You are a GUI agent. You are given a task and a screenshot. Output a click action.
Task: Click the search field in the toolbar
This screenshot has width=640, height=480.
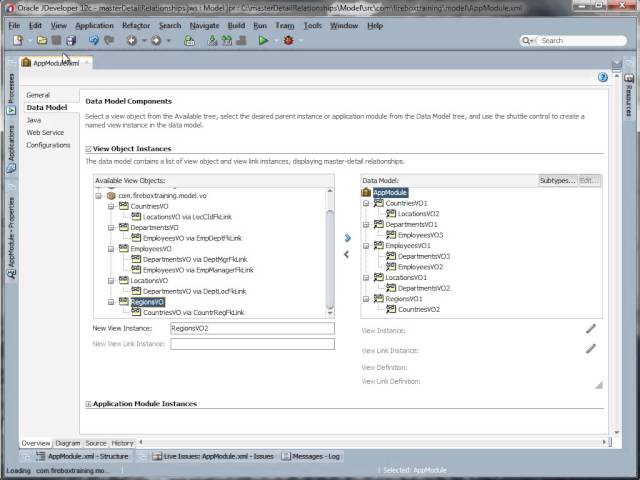click(x=573, y=40)
